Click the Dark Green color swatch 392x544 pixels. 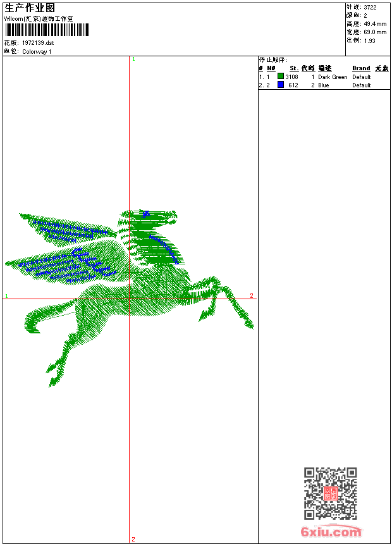point(281,77)
